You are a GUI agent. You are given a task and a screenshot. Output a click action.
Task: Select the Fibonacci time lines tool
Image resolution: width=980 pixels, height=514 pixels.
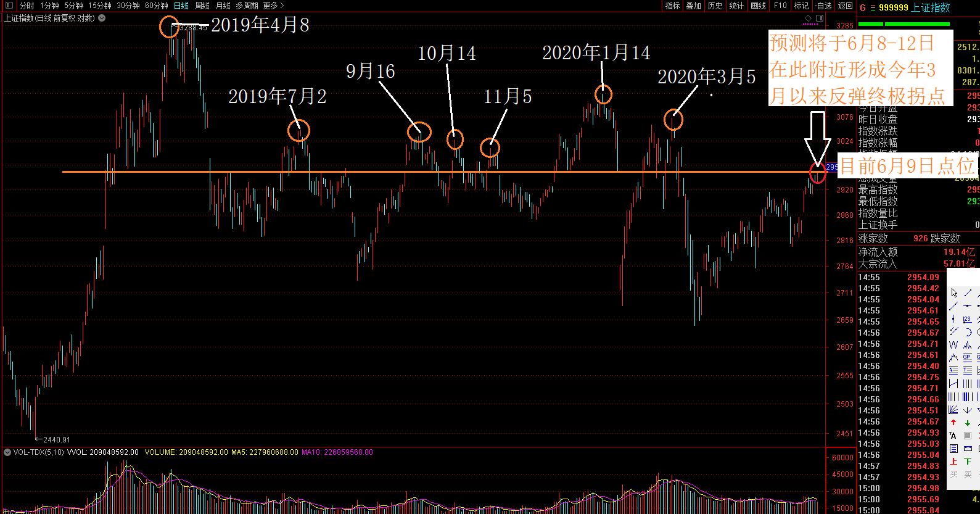(x=953, y=397)
